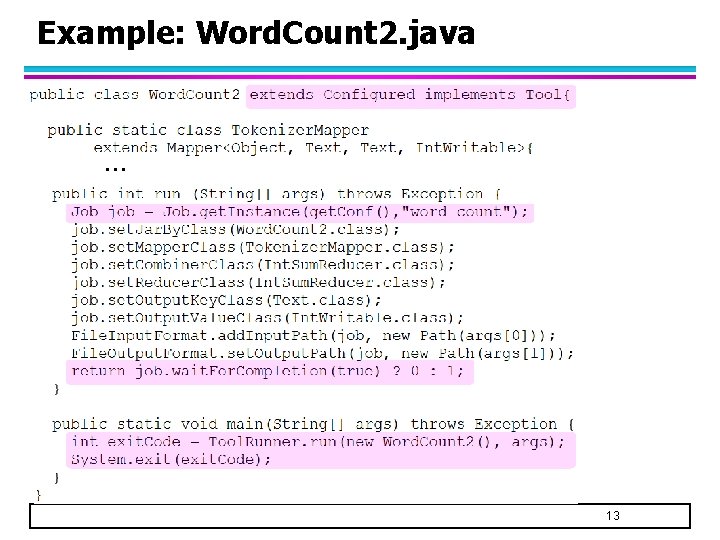The image size is (720, 540).
Task: Click the ellipsis line under Mapper declaration
Action: coord(115,169)
